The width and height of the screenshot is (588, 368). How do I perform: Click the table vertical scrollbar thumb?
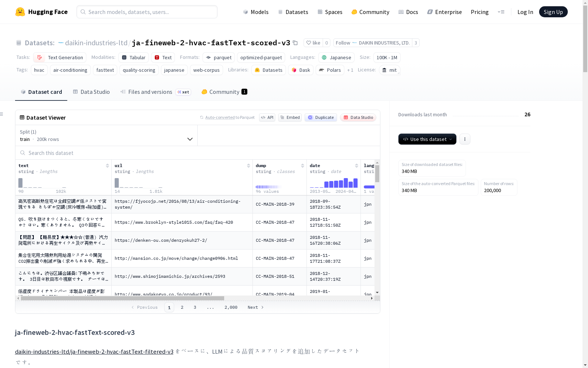[377, 173]
